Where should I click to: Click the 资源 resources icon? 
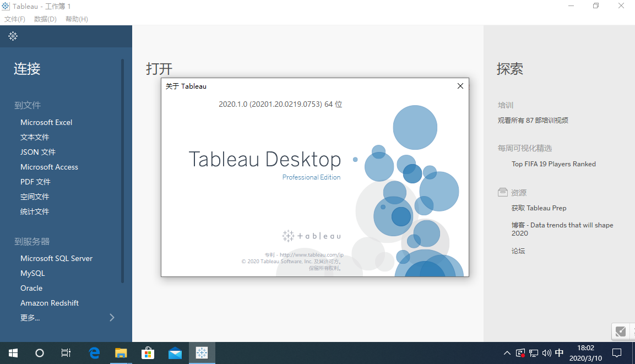pos(503,192)
